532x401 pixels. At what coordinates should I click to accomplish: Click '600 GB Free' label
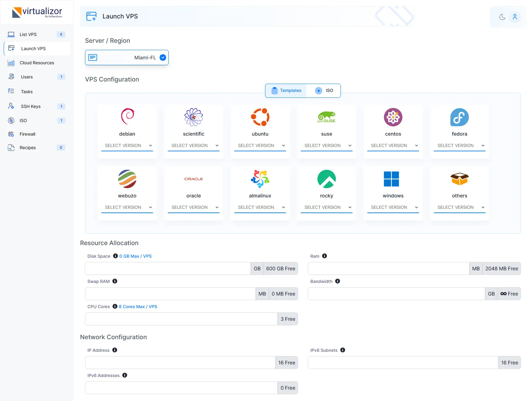(x=280, y=268)
